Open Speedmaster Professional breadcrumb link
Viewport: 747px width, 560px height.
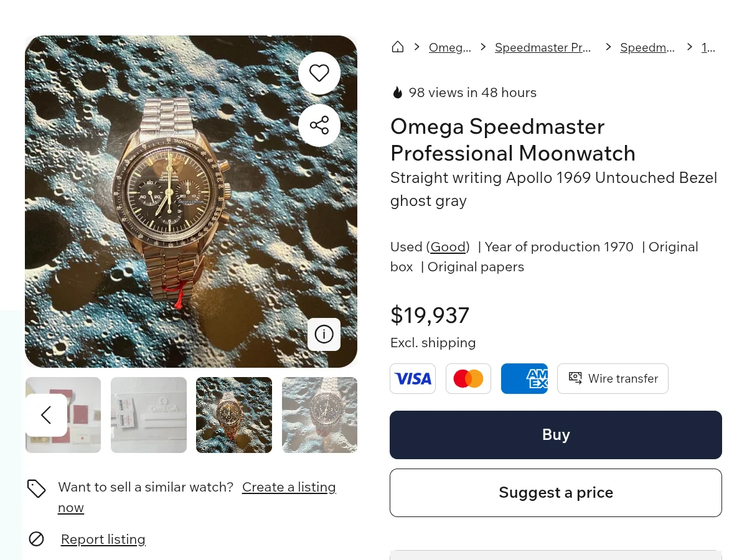pos(543,48)
